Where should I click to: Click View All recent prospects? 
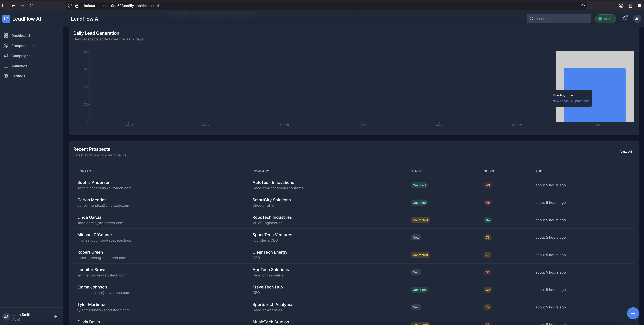tap(626, 152)
